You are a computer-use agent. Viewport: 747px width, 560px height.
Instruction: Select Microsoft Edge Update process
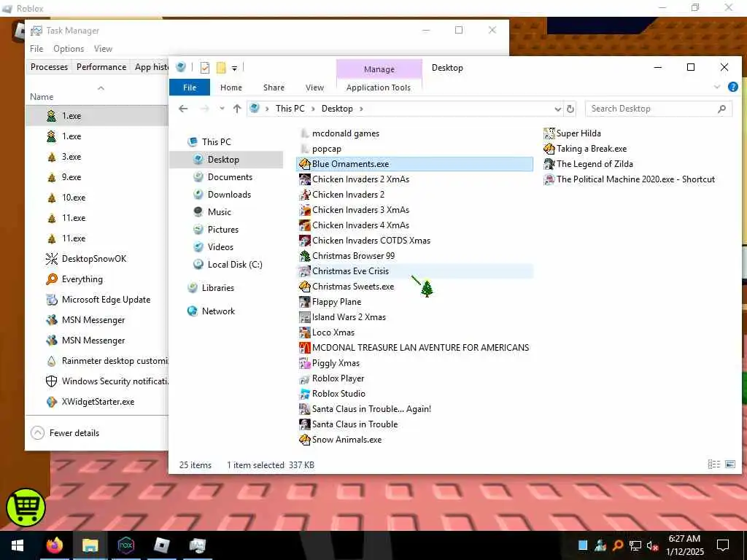point(106,300)
